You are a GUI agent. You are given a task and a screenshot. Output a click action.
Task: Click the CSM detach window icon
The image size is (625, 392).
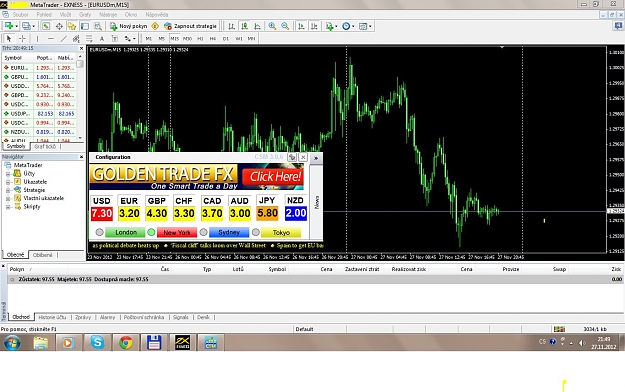[292, 157]
